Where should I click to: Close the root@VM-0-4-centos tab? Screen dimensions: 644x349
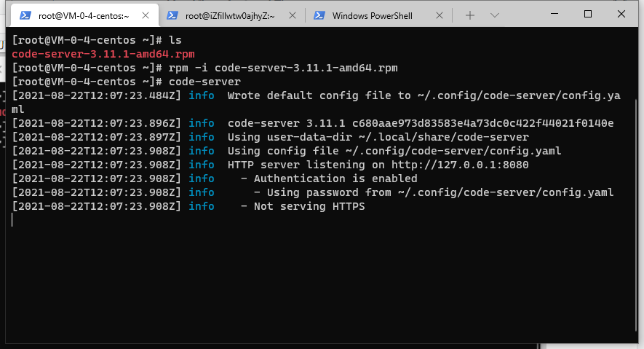point(146,15)
